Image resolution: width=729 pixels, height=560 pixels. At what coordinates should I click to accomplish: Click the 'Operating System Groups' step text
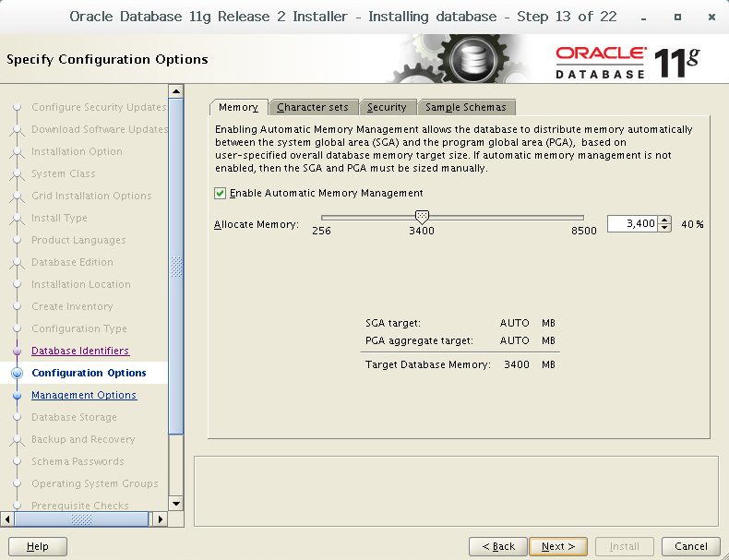pyautogui.click(x=95, y=483)
